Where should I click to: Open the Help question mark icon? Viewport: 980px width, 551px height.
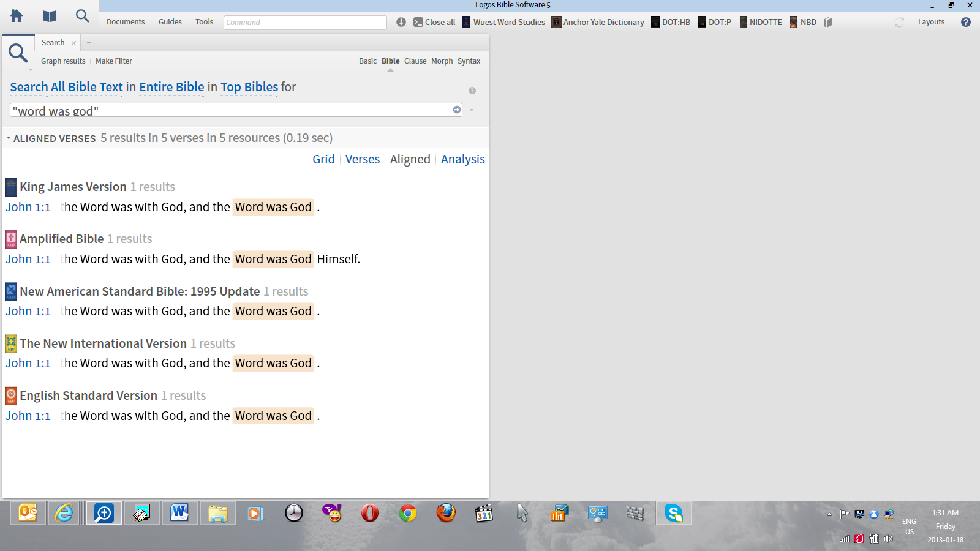[x=966, y=22]
